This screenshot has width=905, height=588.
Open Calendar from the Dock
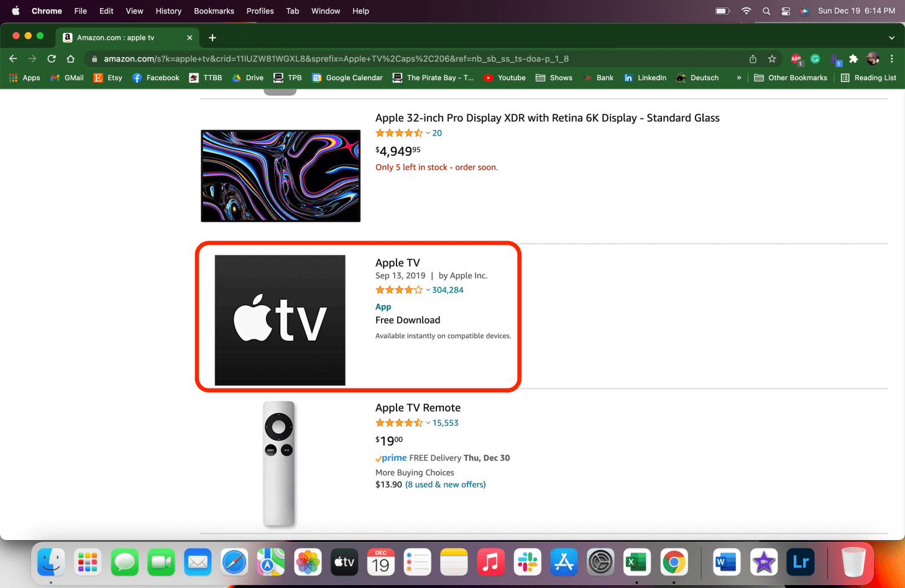pyautogui.click(x=381, y=563)
